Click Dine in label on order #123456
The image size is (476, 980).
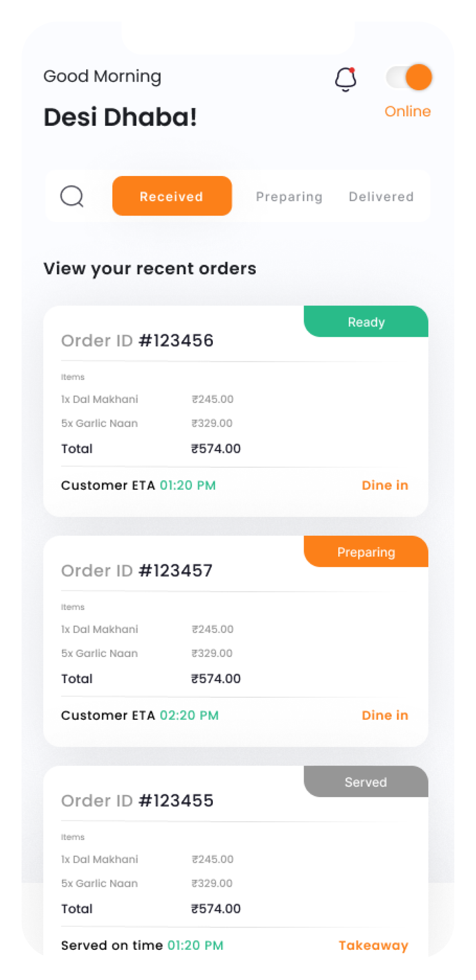pyautogui.click(x=385, y=485)
